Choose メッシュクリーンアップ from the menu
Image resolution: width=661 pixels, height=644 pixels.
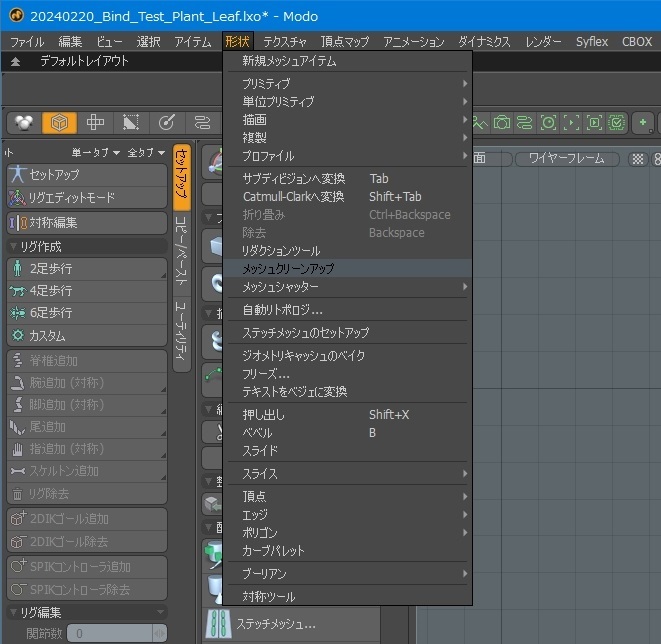point(347,268)
